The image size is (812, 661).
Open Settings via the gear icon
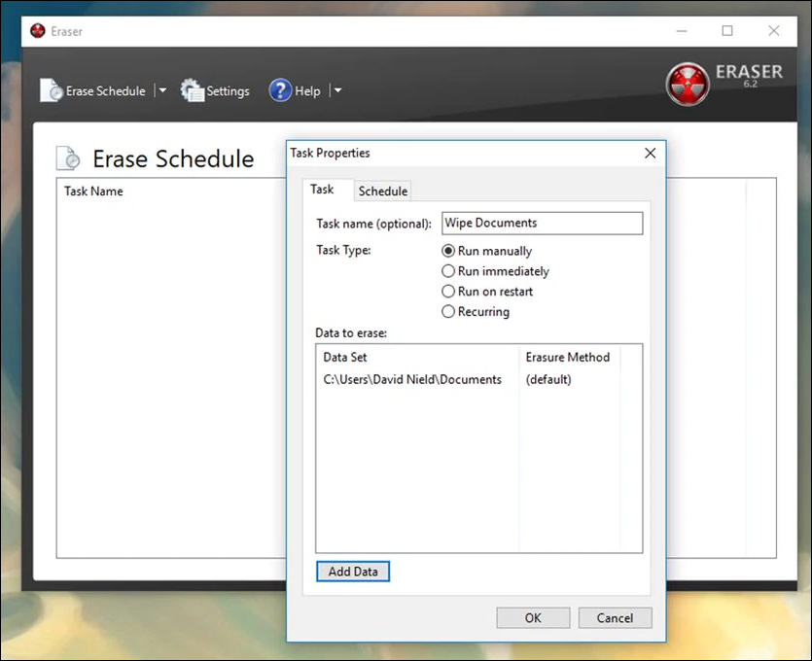[x=193, y=90]
